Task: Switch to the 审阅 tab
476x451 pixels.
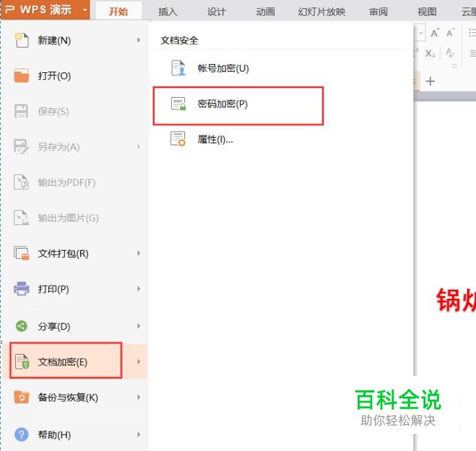Action: (x=378, y=12)
